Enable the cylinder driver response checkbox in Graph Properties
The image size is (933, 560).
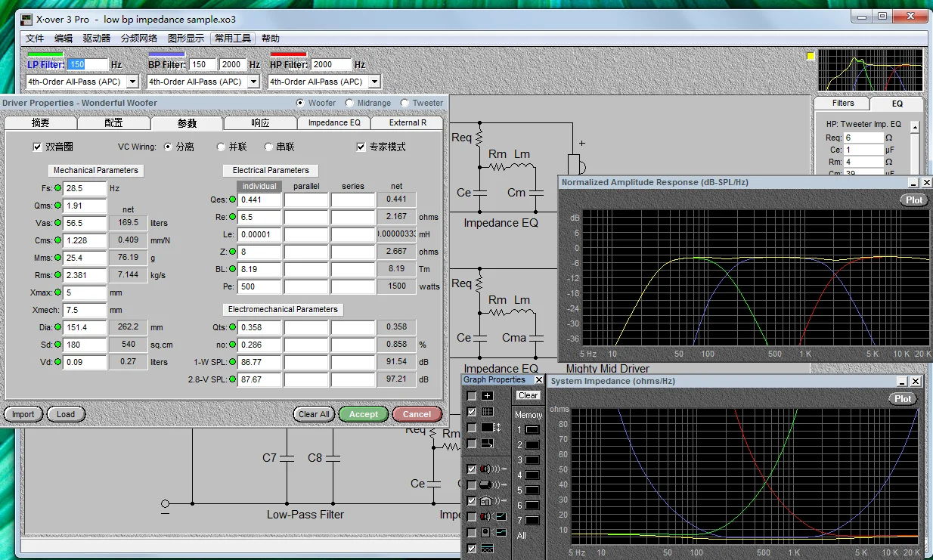472,485
